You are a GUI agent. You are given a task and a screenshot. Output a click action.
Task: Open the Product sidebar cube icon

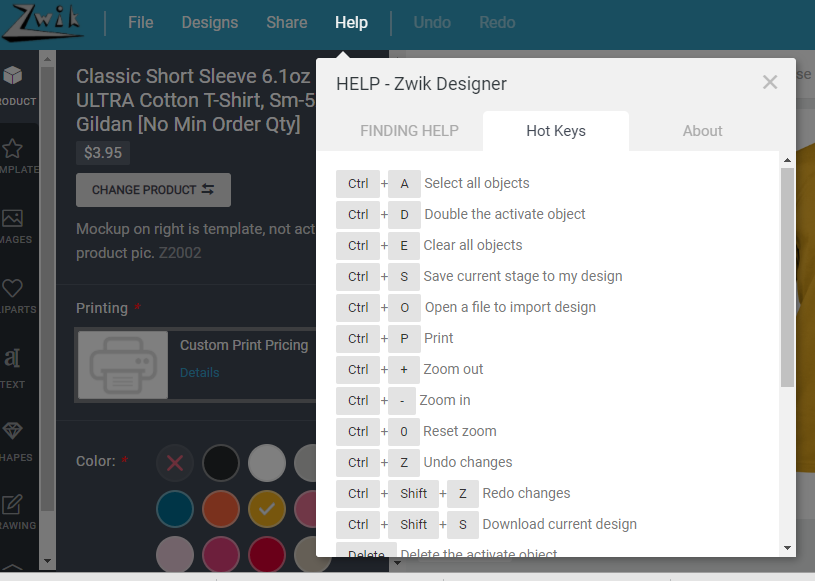(x=12, y=76)
